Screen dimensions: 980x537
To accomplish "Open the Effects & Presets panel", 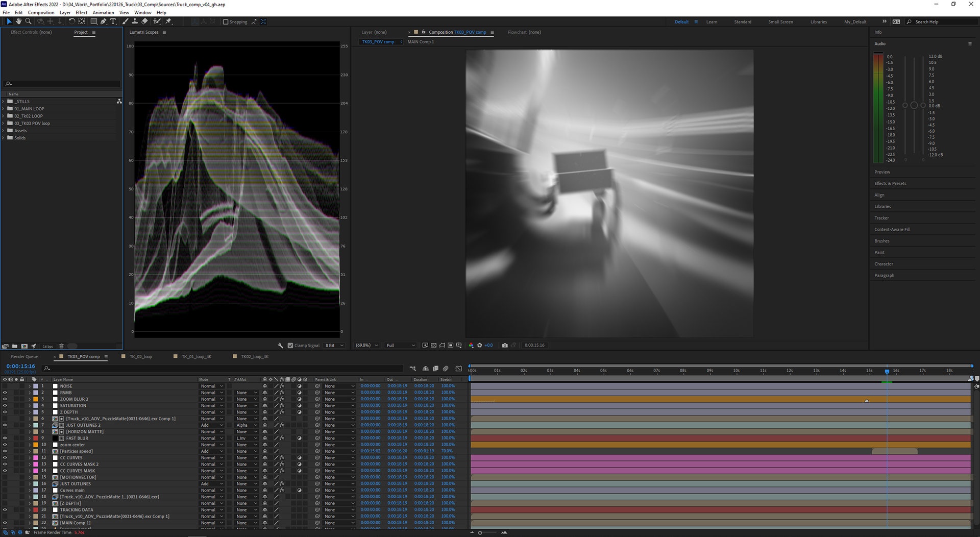I will [890, 184].
